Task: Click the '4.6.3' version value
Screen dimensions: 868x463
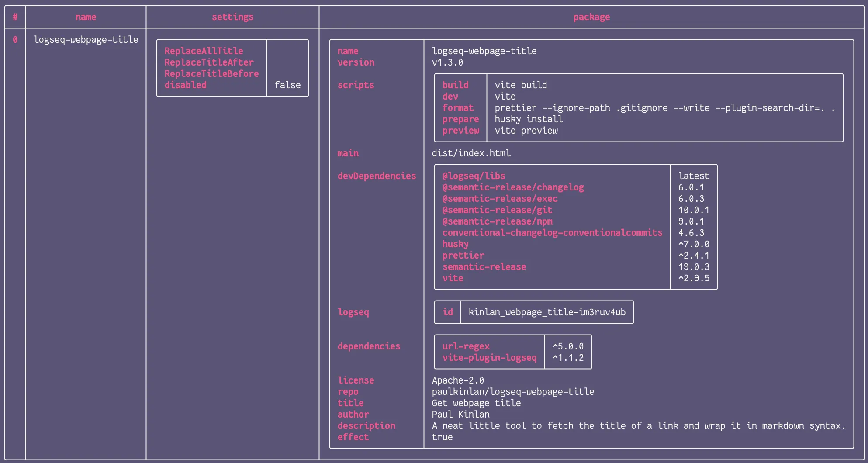Action: [691, 233]
